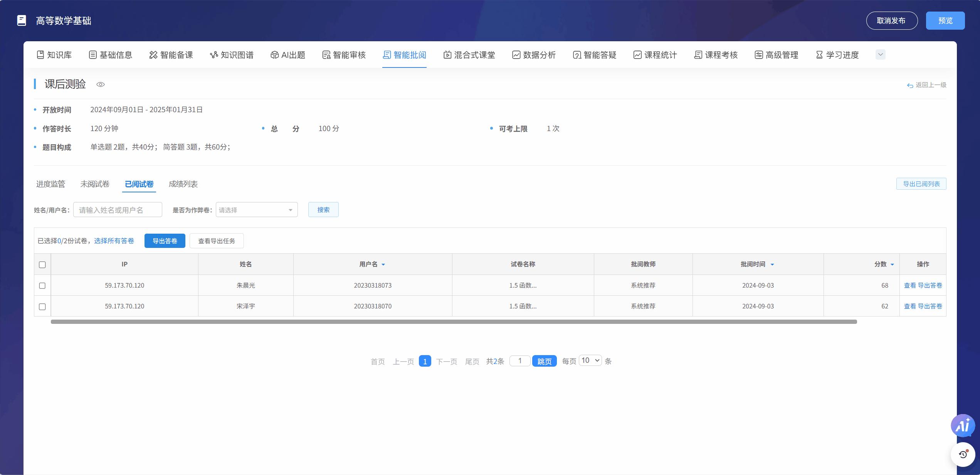Click the 知识图谱 tab icon
This screenshot has width=980, height=475.
214,55
